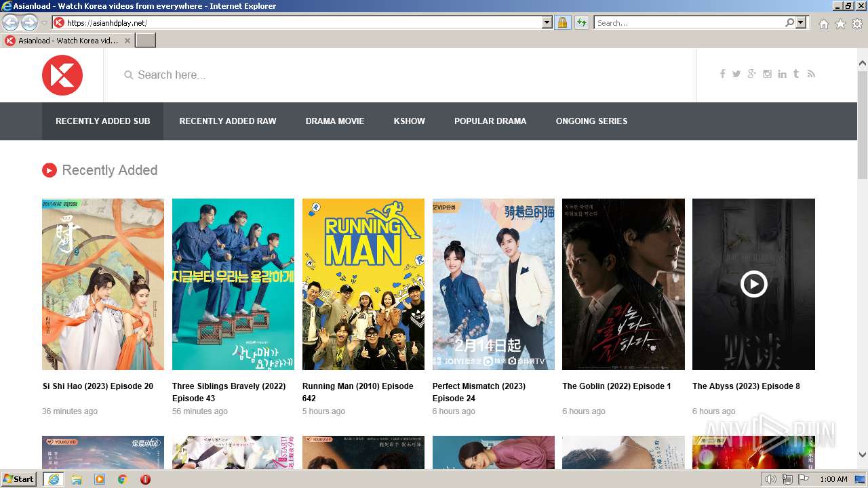This screenshot has height=488, width=868.
Task: Open the Windows Start menu
Action: pos(19,479)
